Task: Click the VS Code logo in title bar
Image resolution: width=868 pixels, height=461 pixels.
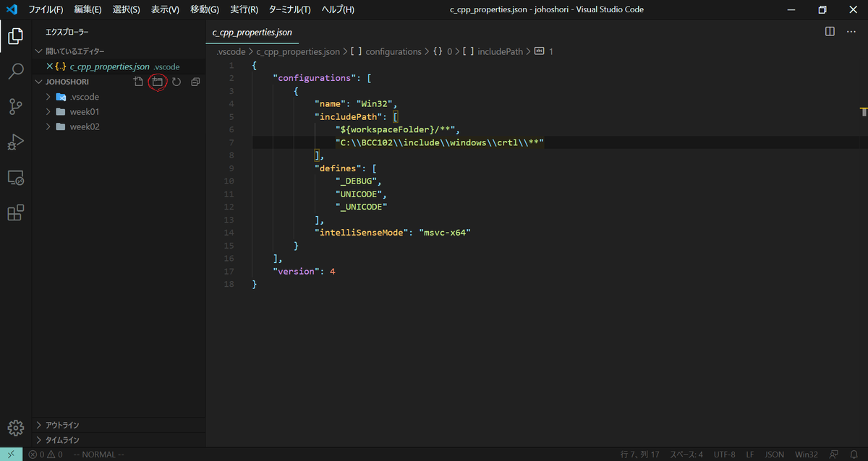Action: pyautogui.click(x=11, y=9)
